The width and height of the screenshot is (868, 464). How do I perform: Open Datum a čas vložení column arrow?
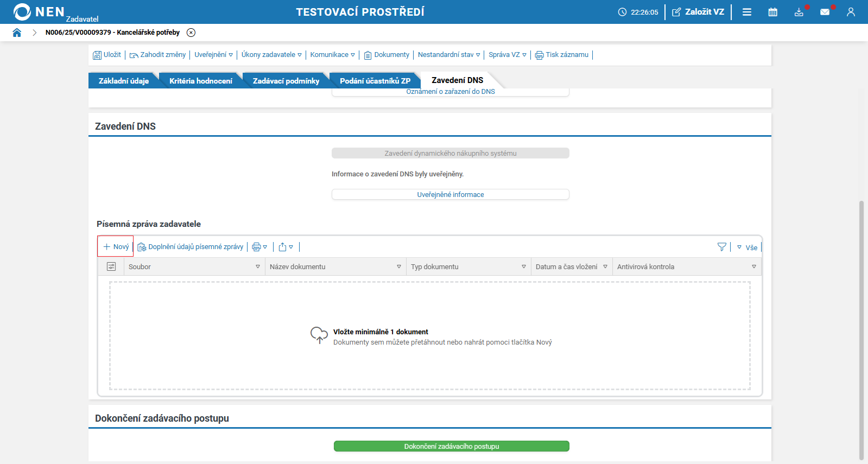[x=605, y=266]
